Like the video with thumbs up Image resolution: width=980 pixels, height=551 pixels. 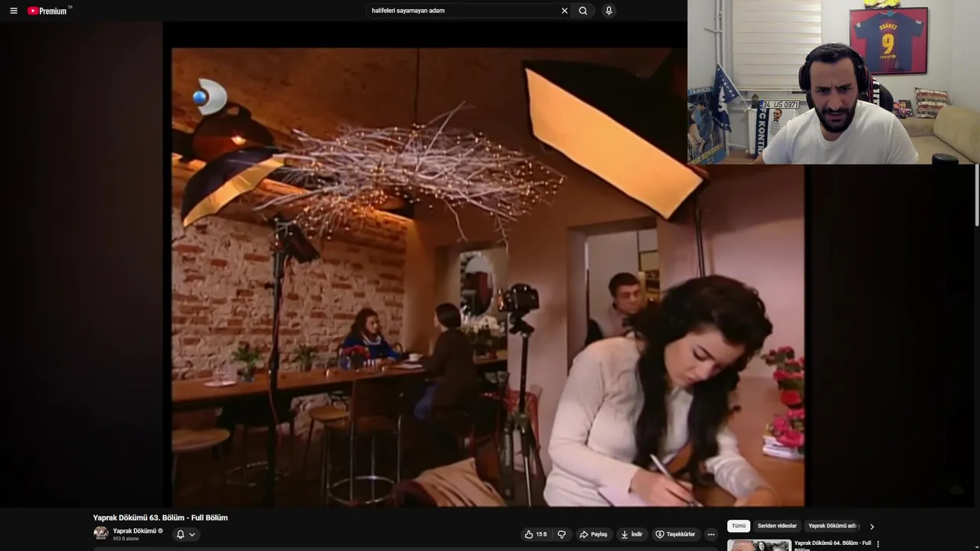[536, 534]
